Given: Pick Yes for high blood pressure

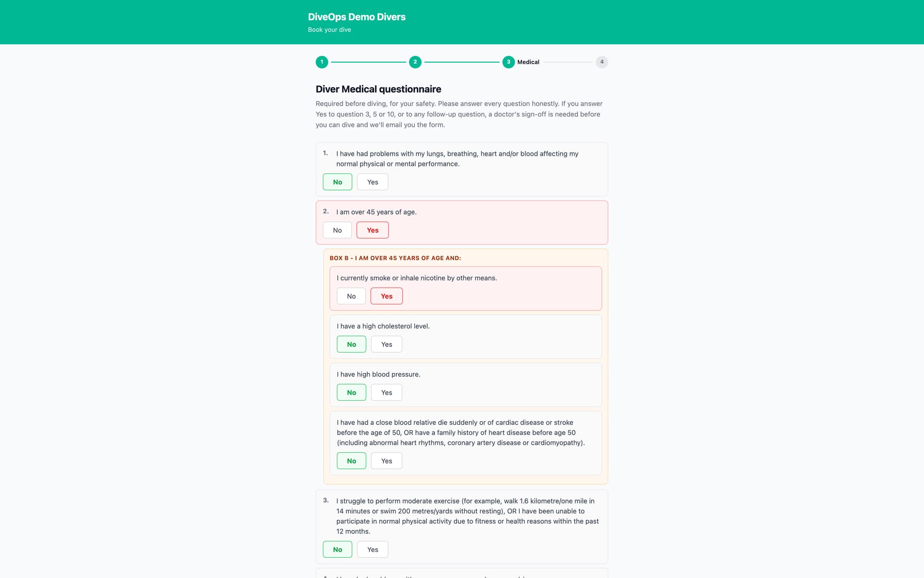Looking at the screenshot, I should 386,393.
